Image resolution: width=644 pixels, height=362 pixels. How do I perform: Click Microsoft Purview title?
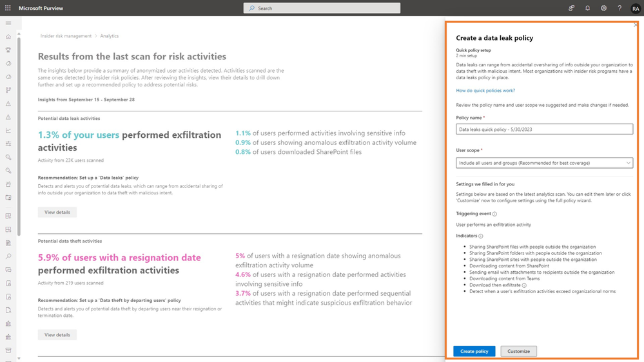pyautogui.click(x=41, y=8)
